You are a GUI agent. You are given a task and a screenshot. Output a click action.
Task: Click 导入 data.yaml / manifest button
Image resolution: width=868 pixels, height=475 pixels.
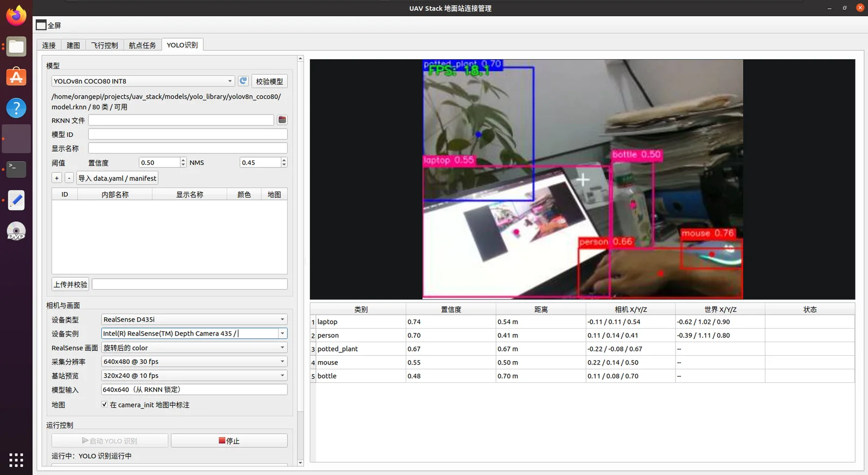(117, 178)
